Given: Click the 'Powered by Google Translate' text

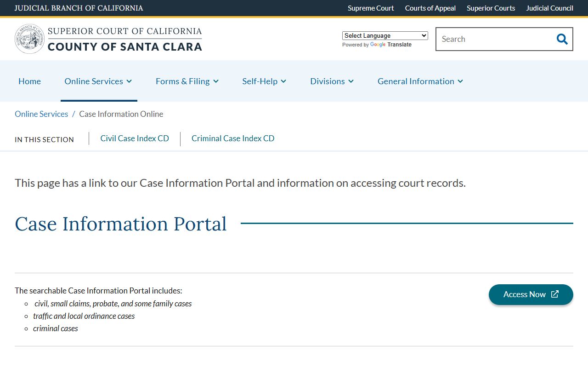Looking at the screenshot, I should pos(377,45).
